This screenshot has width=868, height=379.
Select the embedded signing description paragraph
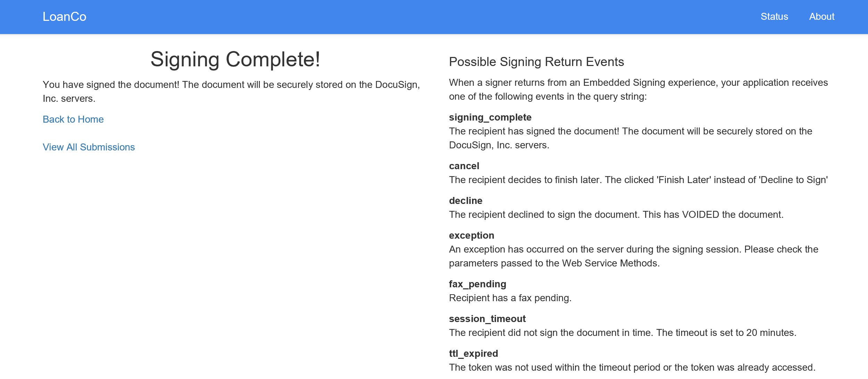pos(639,90)
